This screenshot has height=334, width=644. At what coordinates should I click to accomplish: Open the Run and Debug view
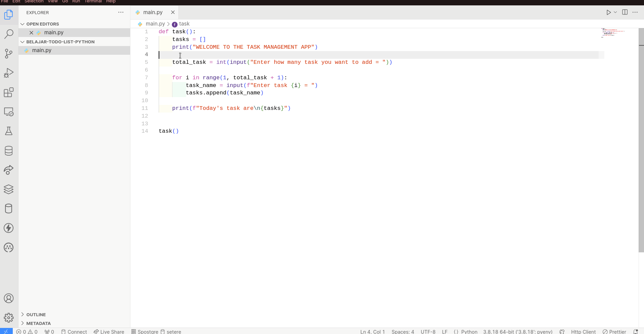tap(9, 73)
